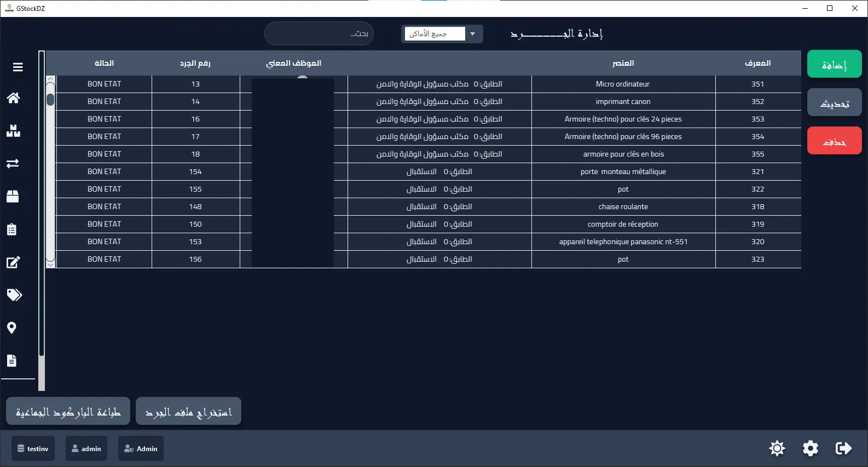Minimize the GStockDZ window
Viewport: 868px width, 467px height.
pyautogui.click(x=805, y=8)
